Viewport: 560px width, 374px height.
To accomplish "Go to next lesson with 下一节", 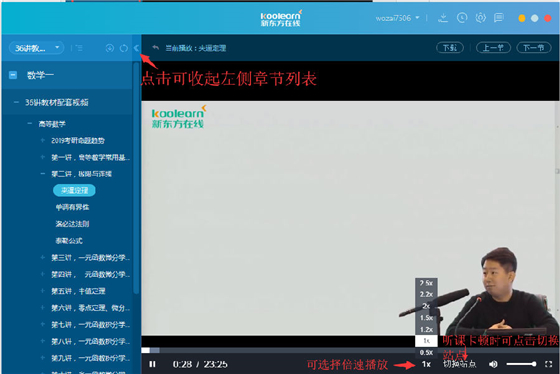I will [534, 48].
